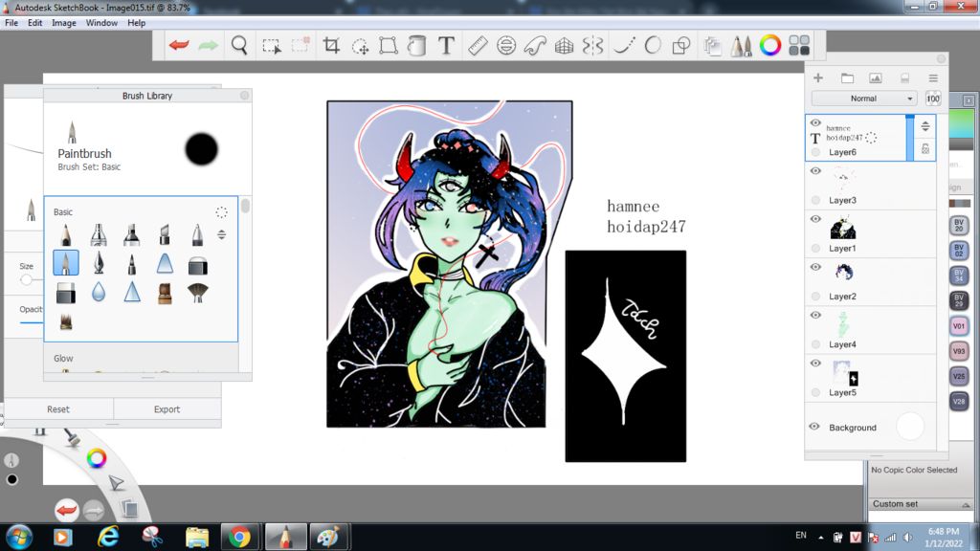
Task: Activate the Steady Stroke tool
Action: pyautogui.click(x=624, y=45)
